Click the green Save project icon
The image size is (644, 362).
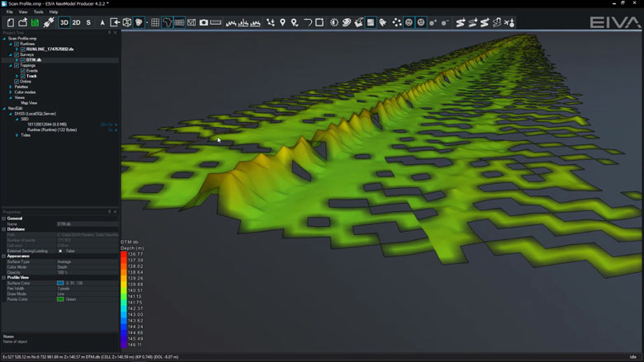tap(36, 22)
